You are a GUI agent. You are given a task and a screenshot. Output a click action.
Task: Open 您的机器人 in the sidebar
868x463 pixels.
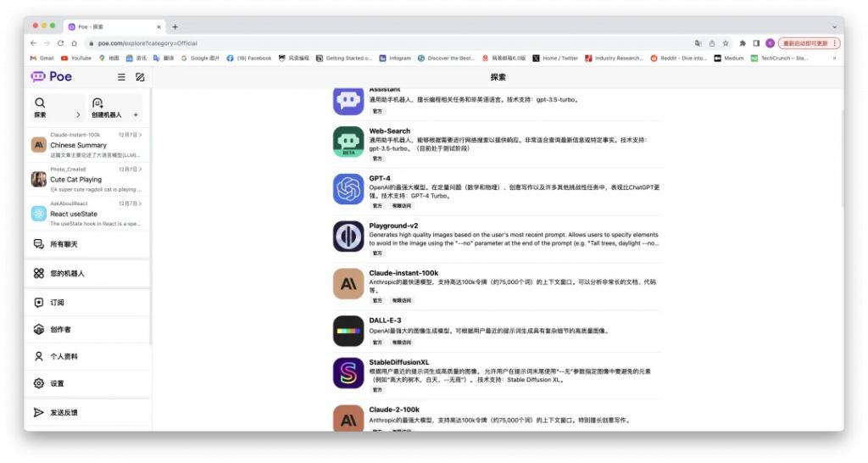click(87, 274)
